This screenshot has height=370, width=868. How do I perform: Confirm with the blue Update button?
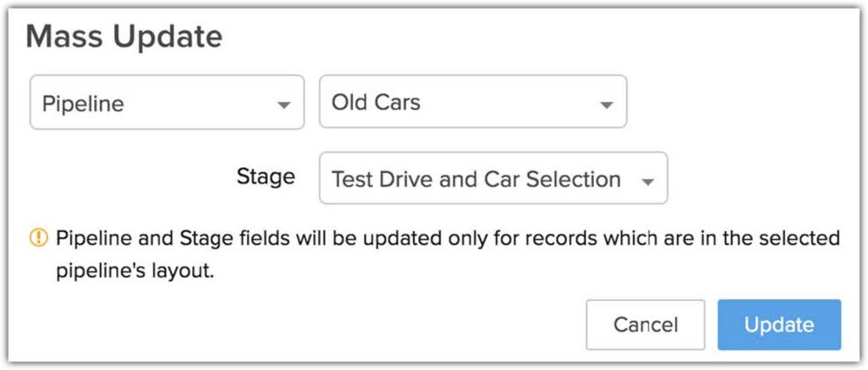point(779,325)
